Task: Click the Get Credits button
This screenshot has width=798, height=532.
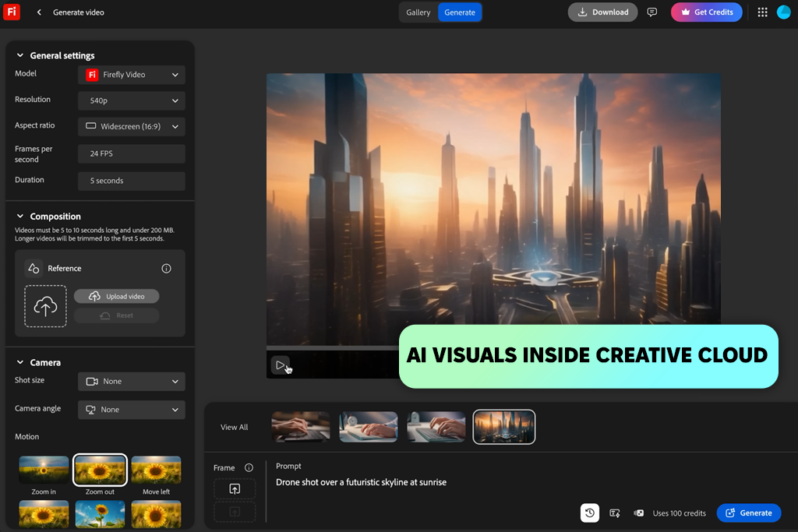Action: 706,12
